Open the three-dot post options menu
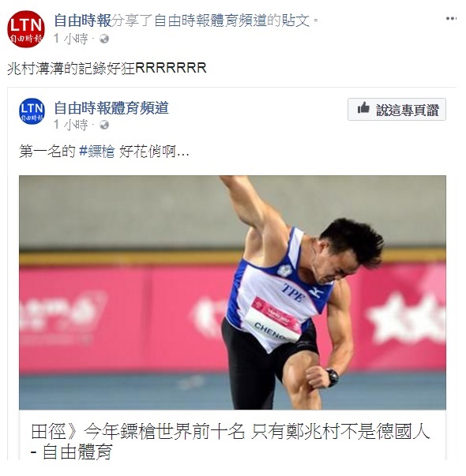 (451, 18)
